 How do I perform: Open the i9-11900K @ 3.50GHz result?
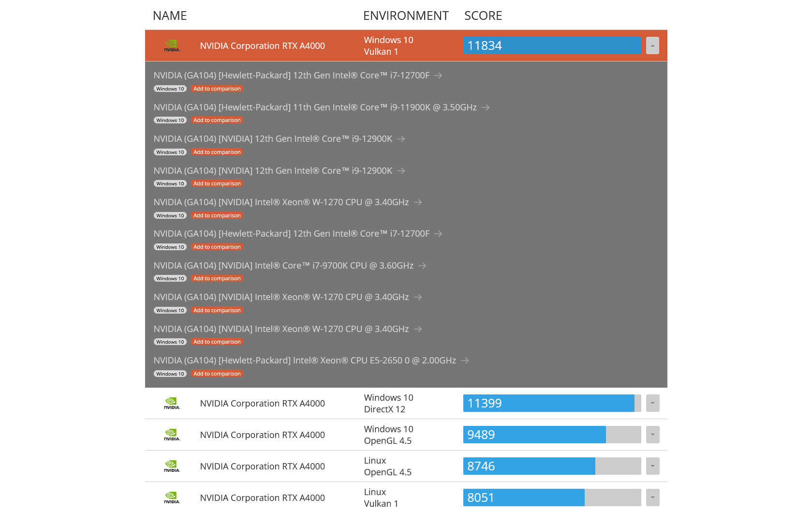click(x=315, y=107)
